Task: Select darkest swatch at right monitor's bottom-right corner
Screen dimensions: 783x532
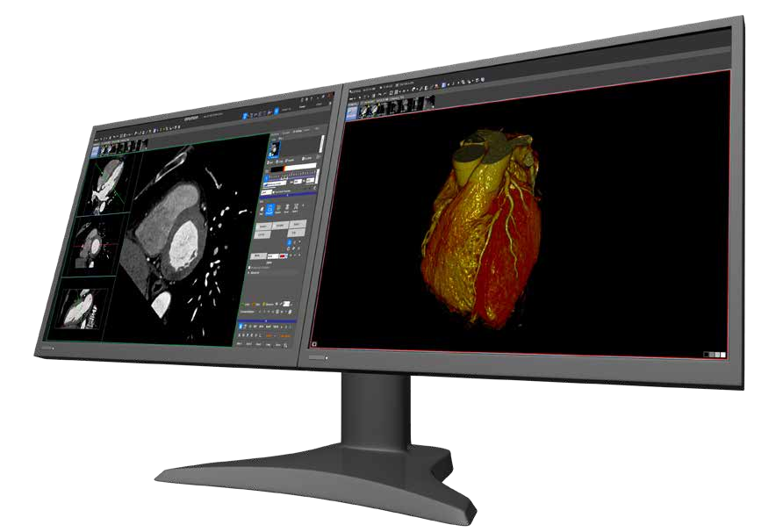Action: [x=706, y=354]
